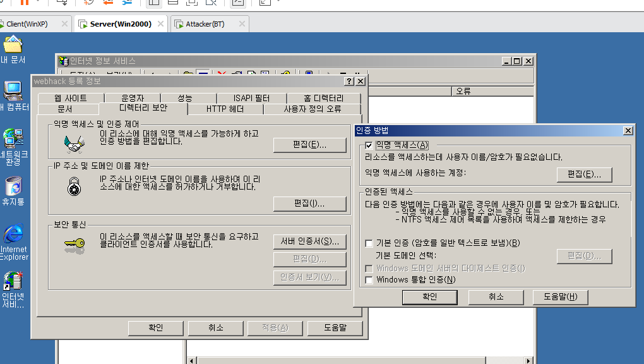
Task: Switch to the 사용자 정의 오류 tab
Action: (x=313, y=109)
